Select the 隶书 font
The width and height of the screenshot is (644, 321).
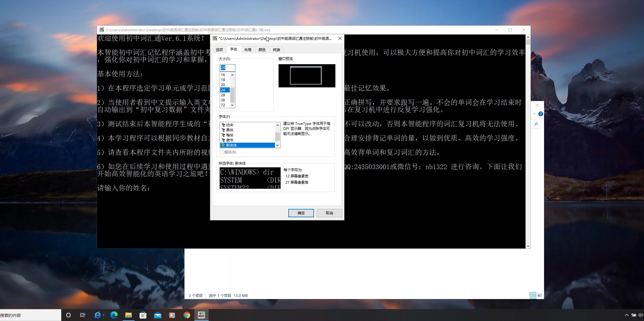click(x=247, y=140)
